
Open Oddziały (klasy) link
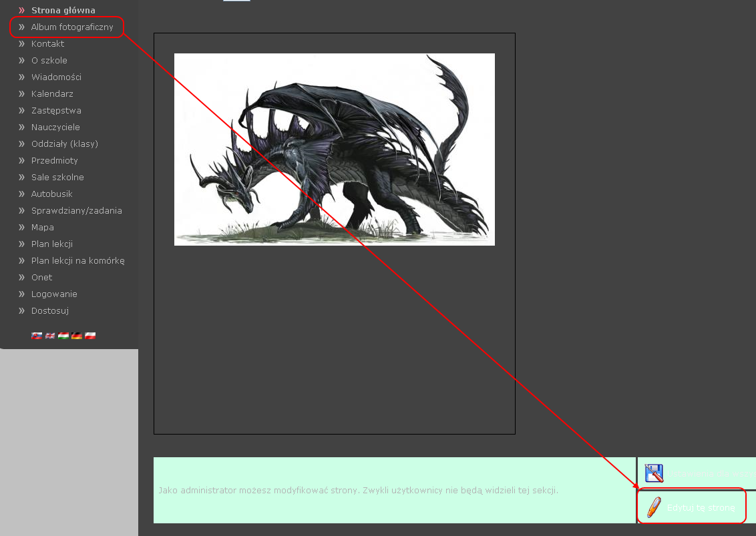[x=65, y=144]
